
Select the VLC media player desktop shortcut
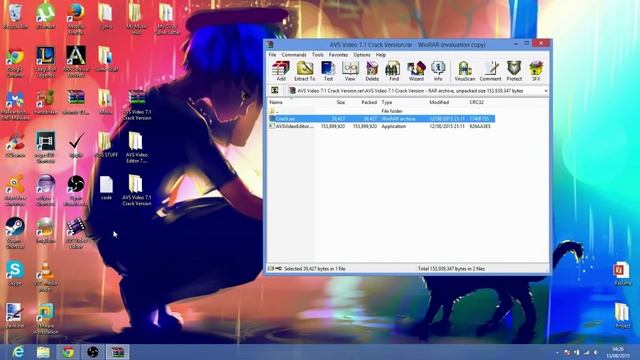pos(46,277)
